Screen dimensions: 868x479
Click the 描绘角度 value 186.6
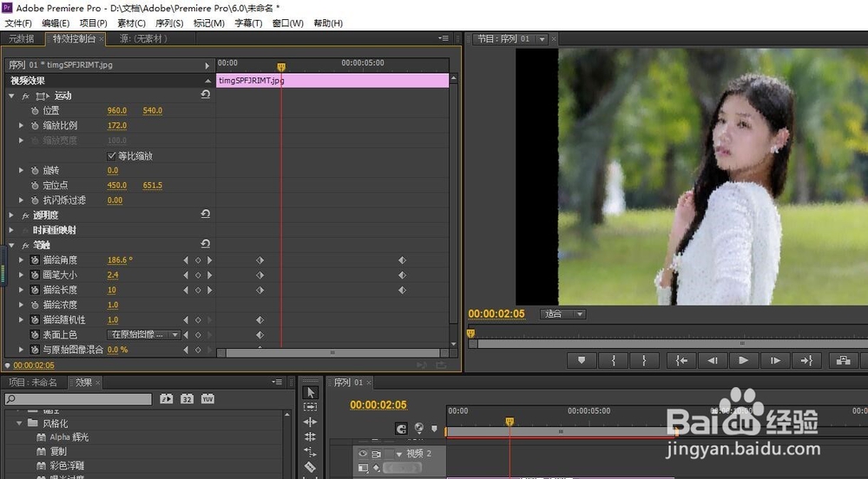click(x=120, y=260)
